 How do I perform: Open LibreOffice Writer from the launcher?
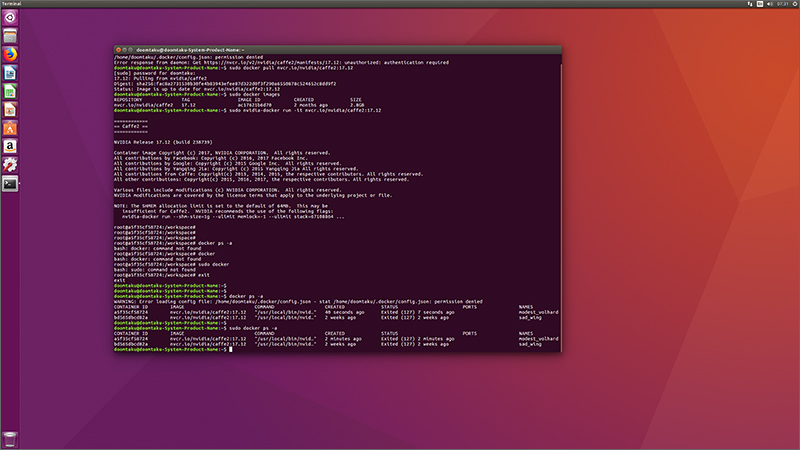[10, 73]
